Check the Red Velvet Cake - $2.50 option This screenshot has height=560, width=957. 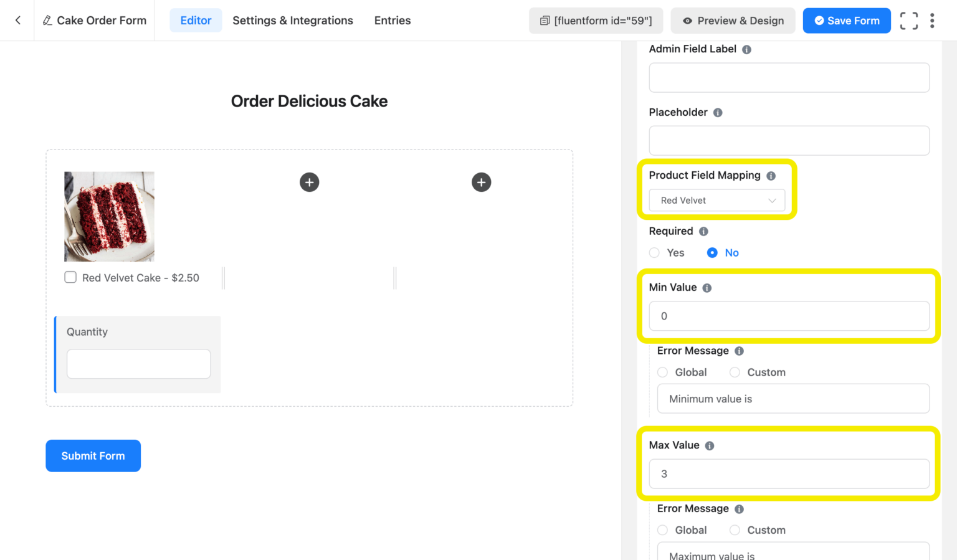[x=70, y=277]
